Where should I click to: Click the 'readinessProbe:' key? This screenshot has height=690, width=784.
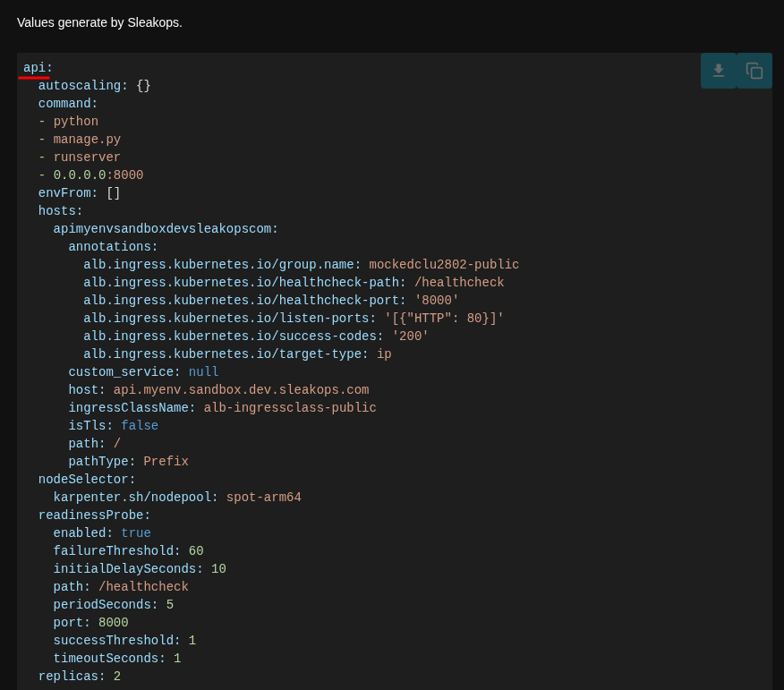95,515
